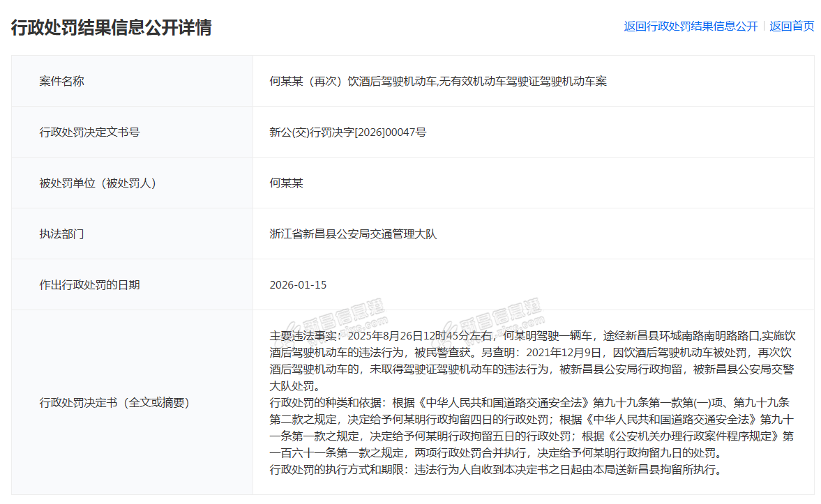Image resolution: width=821 pixels, height=504 pixels.
Task: Click the 浙江省新昌县公安局交通管理大队 department text
Action: (352, 234)
